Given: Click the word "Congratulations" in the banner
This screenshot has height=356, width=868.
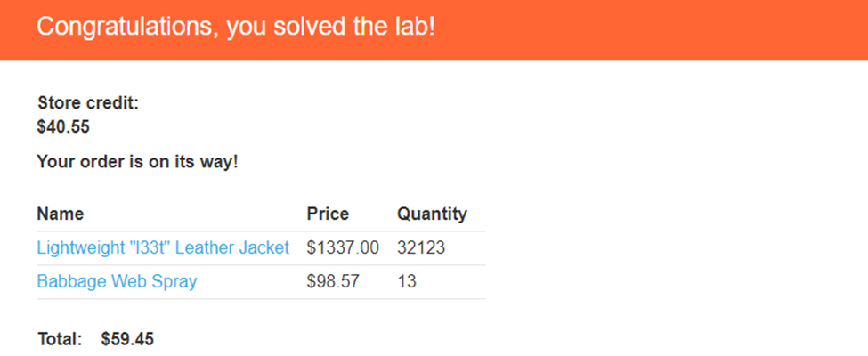Looking at the screenshot, I should coord(125,27).
